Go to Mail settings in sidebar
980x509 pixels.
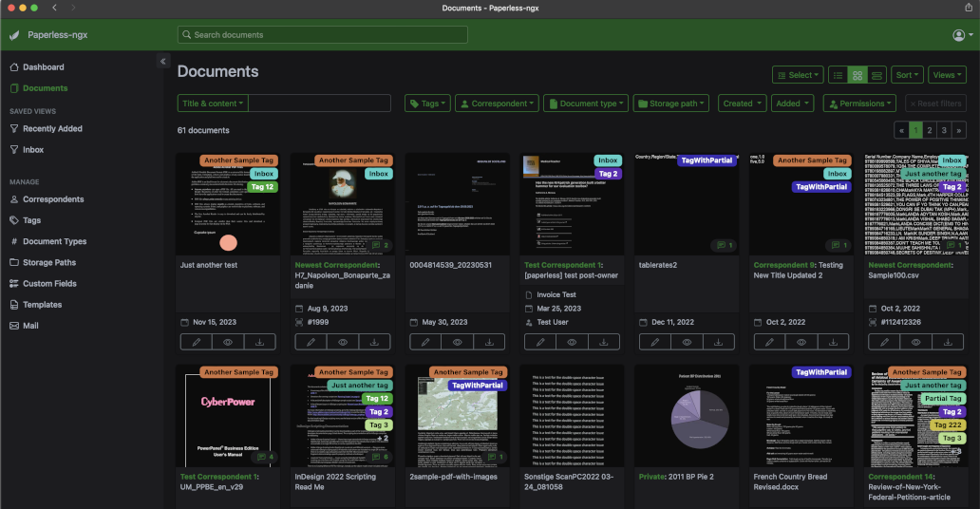31,326
